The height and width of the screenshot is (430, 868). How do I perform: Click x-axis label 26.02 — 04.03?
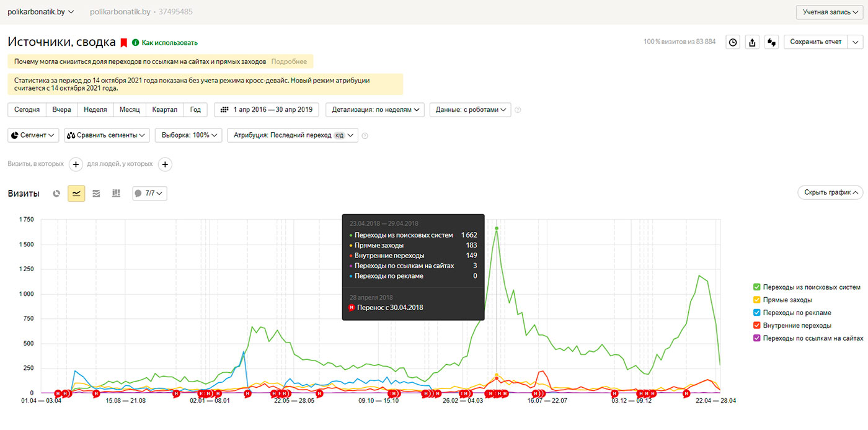coord(463,401)
